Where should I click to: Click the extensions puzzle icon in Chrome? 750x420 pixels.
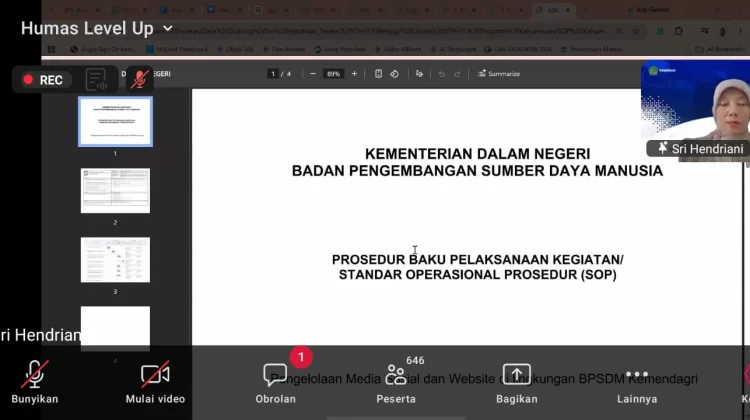pyautogui.click(x=679, y=31)
